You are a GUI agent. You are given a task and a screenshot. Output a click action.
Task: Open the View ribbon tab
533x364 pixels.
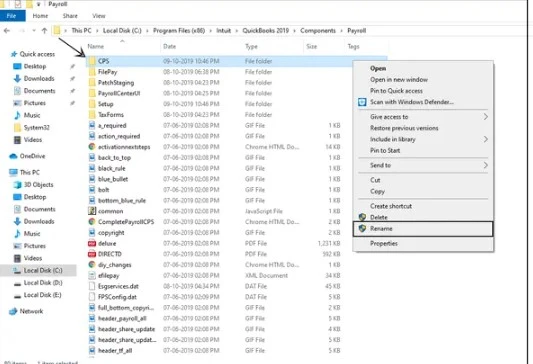99,16
